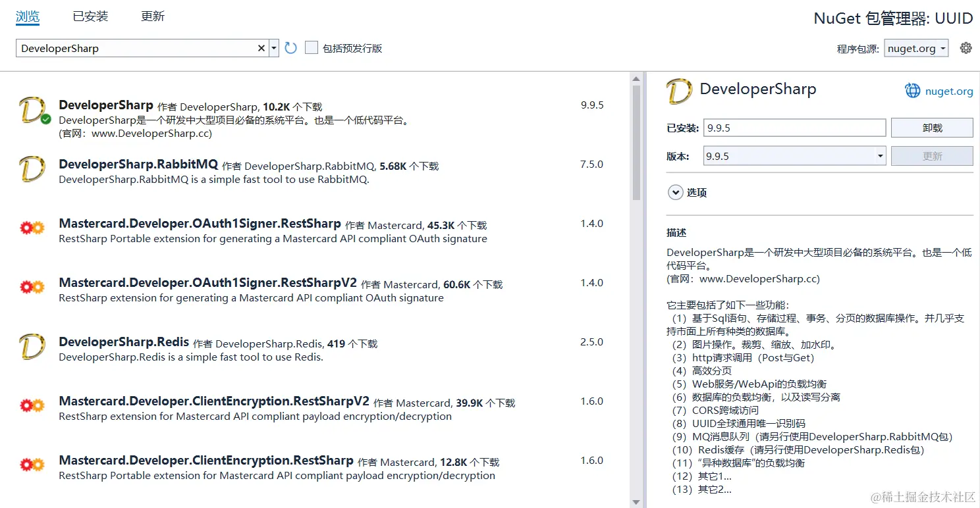The width and height of the screenshot is (980, 508).
Task: Click the Mastercard.Developer.OAuth1Signer.RestSharpV2 title
Action: (208, 283)
